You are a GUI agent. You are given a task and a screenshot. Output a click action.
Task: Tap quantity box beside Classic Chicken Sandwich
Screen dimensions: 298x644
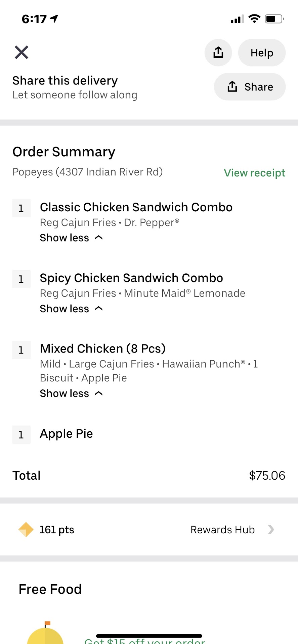21,208
